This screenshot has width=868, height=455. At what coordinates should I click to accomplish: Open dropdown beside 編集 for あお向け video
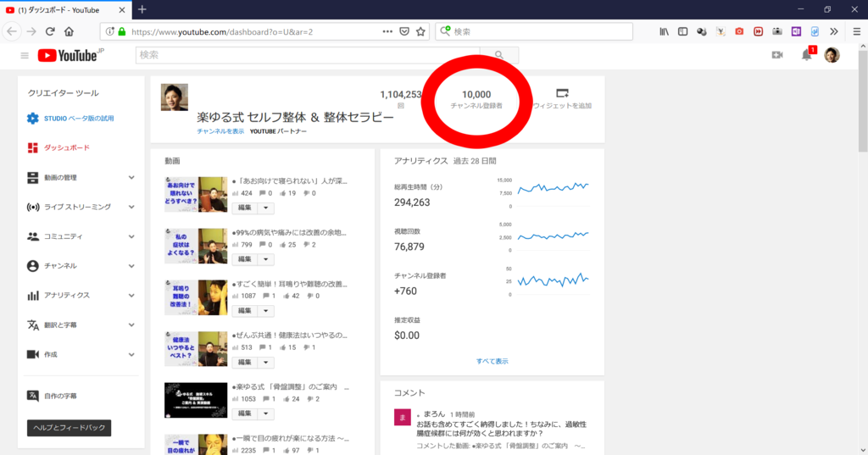[265, 208]
